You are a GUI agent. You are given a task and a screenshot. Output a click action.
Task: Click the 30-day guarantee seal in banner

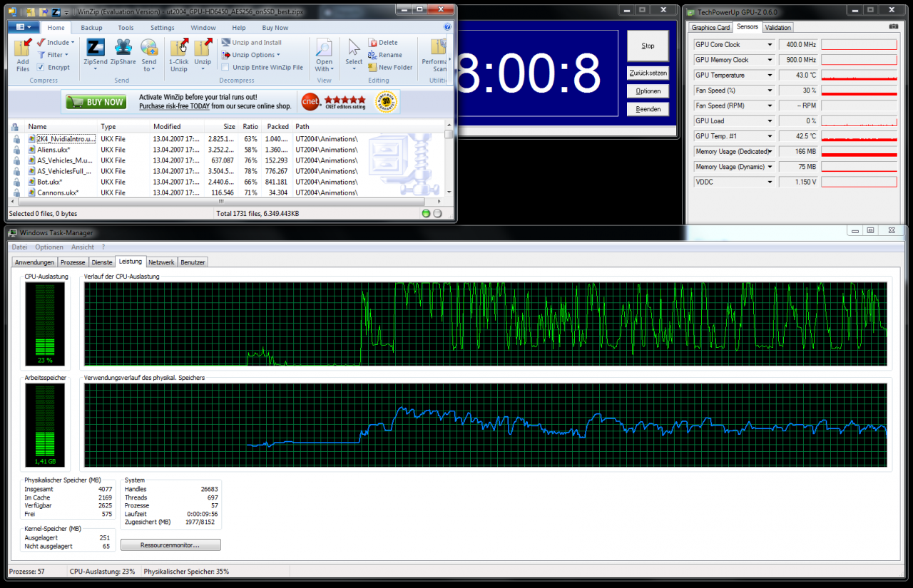387,102
